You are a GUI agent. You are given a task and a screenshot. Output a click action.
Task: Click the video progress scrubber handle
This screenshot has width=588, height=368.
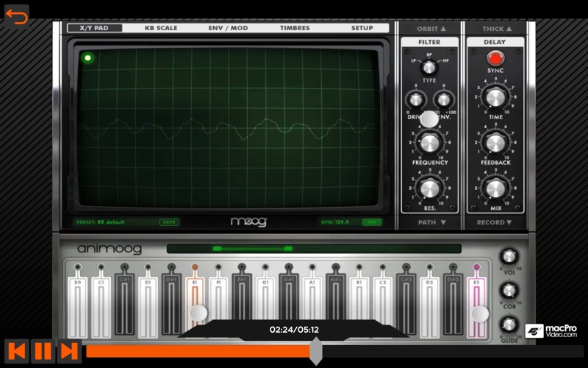point(316,351)
